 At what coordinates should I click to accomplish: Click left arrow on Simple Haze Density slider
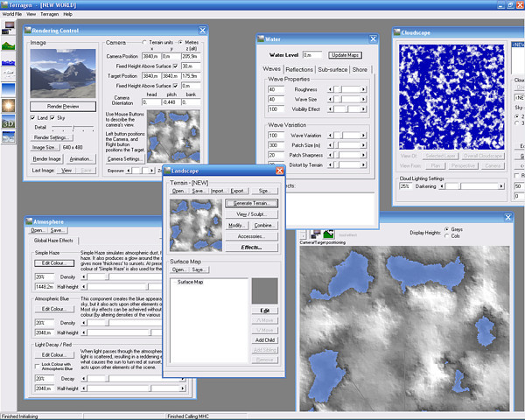pos(84,277)
